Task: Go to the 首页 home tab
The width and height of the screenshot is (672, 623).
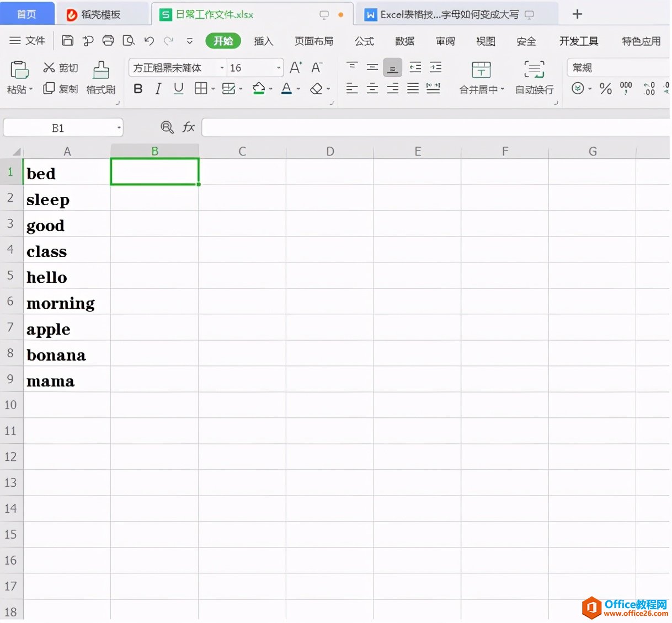Action: [26, 14]
